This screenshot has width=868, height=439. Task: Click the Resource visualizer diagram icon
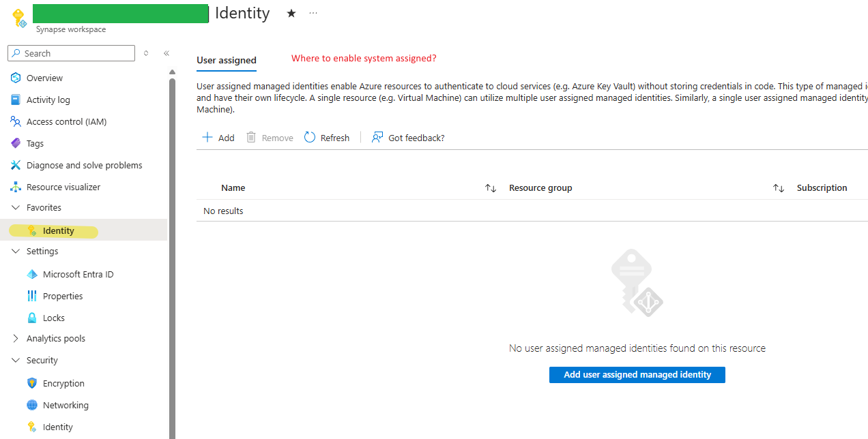[x=16, y=187]
